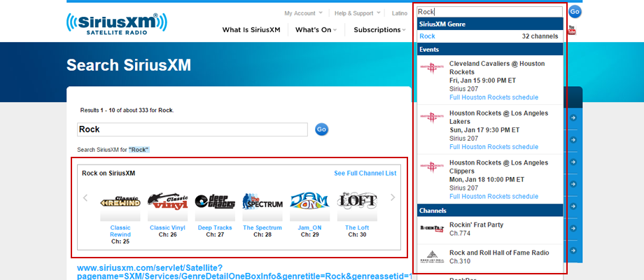Open The Spectrum channel logo
Viewport: 644px width, 280px height.
click(x=262, y=201)
